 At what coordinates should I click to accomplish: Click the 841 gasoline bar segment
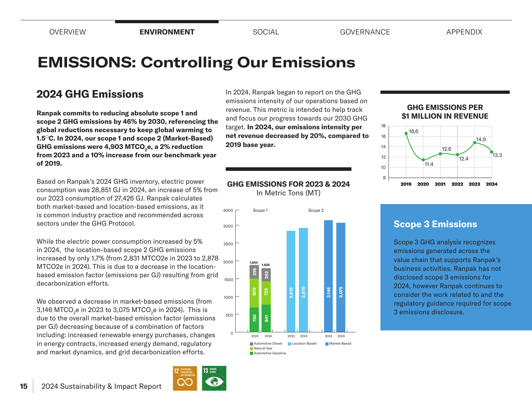(x=266, y=318)
